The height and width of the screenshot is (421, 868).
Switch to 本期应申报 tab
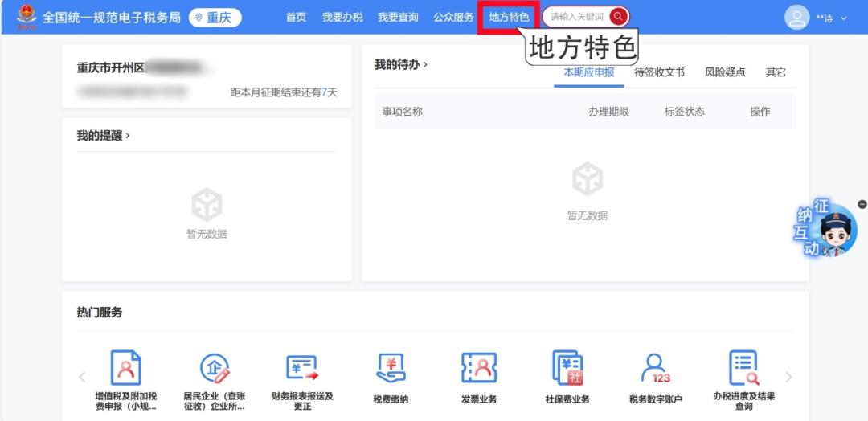(x=589, y=72)
